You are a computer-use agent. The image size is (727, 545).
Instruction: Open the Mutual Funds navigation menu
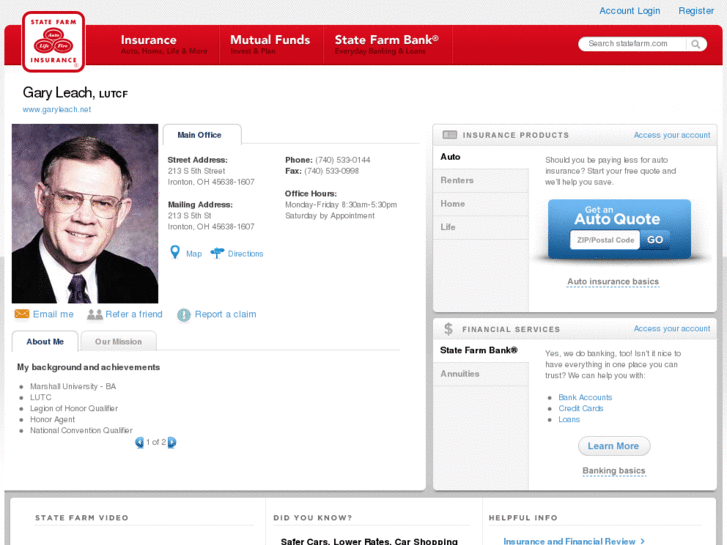click(x=270, y=45)
